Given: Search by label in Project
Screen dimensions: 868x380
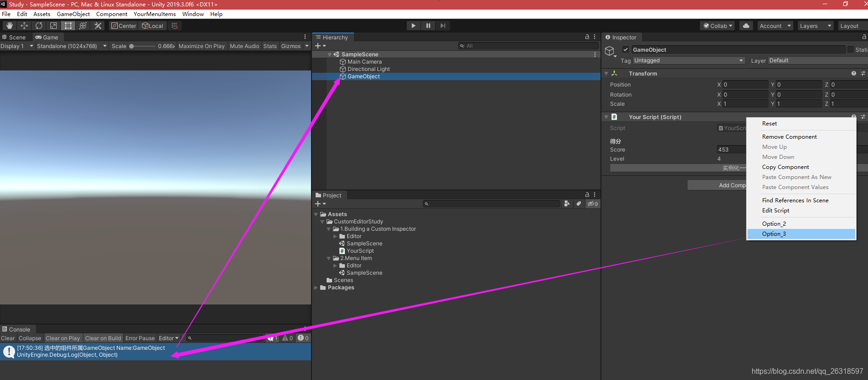Looking at the screenshot, I should [579, 204].
